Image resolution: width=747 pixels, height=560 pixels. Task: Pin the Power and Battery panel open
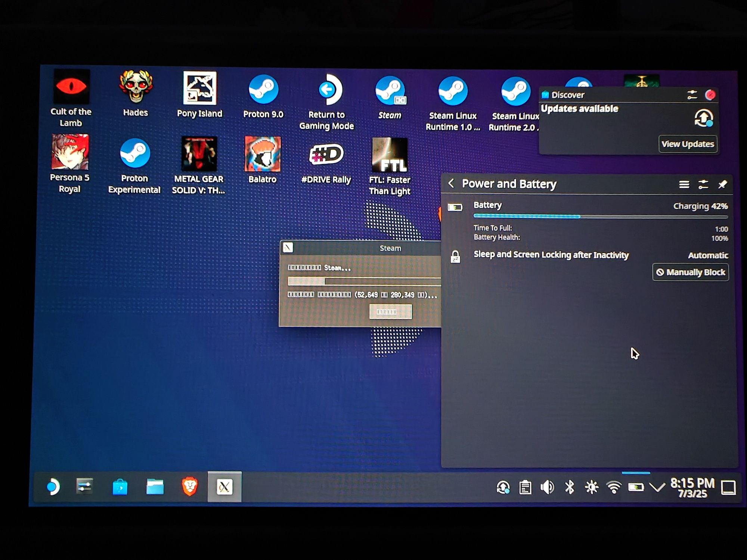click(x=722, y=184)
